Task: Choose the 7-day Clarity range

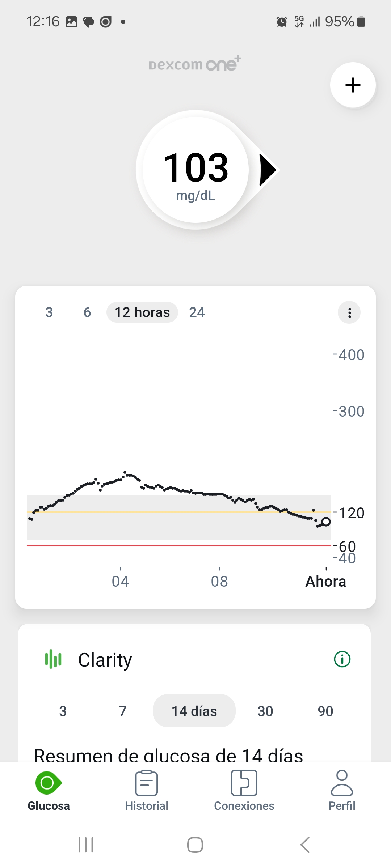Action: 123,711
